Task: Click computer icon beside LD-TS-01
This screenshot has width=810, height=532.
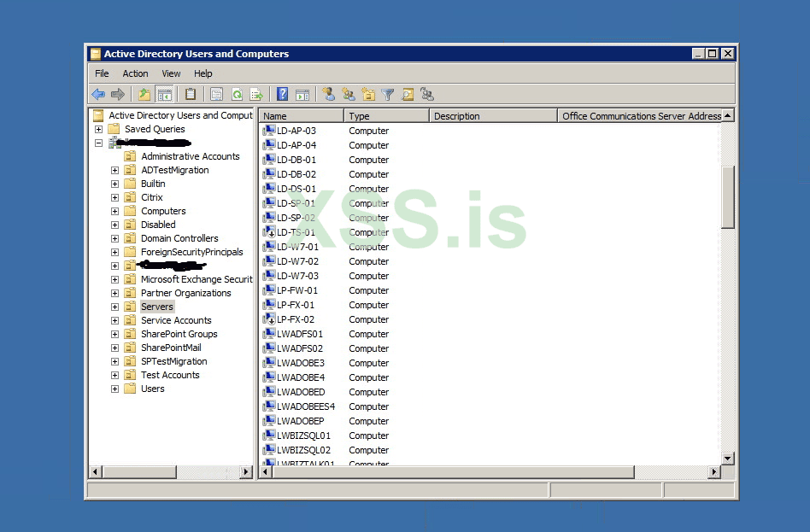Action: point(268,232)
